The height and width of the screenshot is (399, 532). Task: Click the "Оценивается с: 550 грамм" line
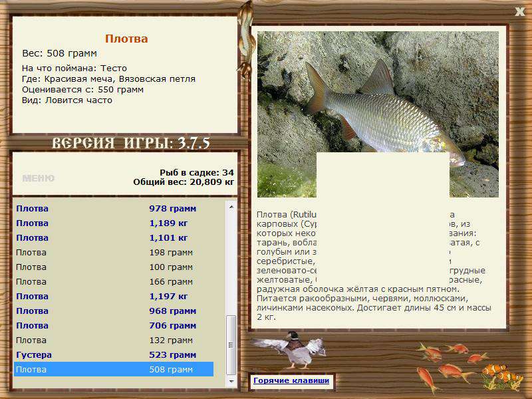click(x=82, y=90)
